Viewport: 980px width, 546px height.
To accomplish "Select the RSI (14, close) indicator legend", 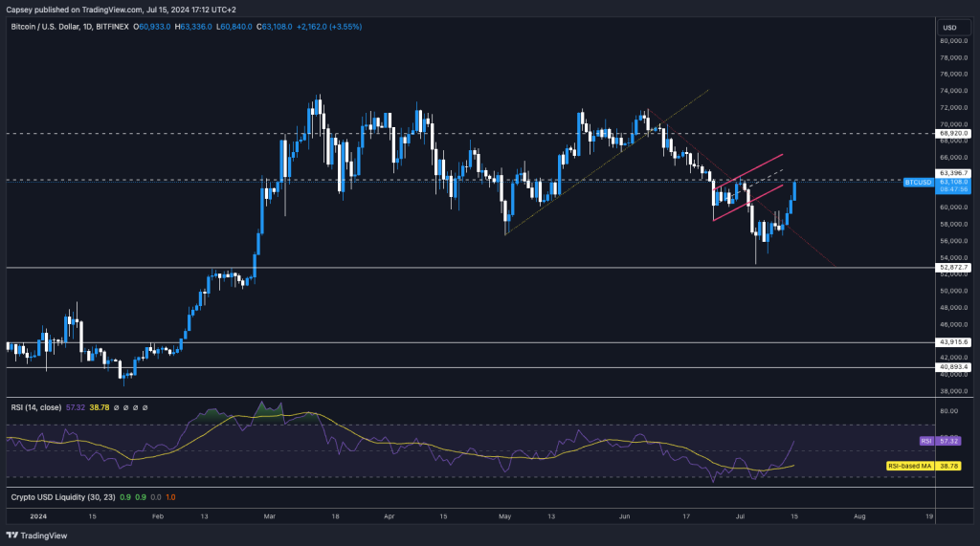I will coord(36,407).
